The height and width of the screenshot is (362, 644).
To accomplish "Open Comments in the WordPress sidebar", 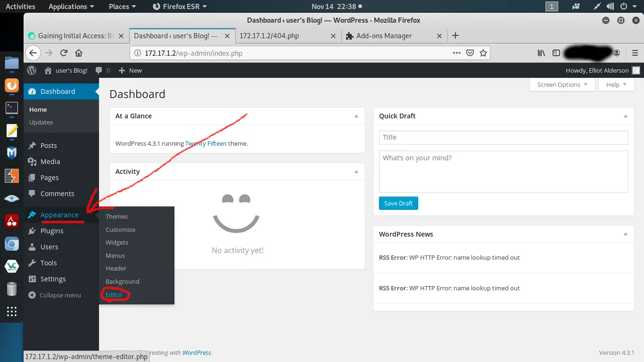I will 57,194.
